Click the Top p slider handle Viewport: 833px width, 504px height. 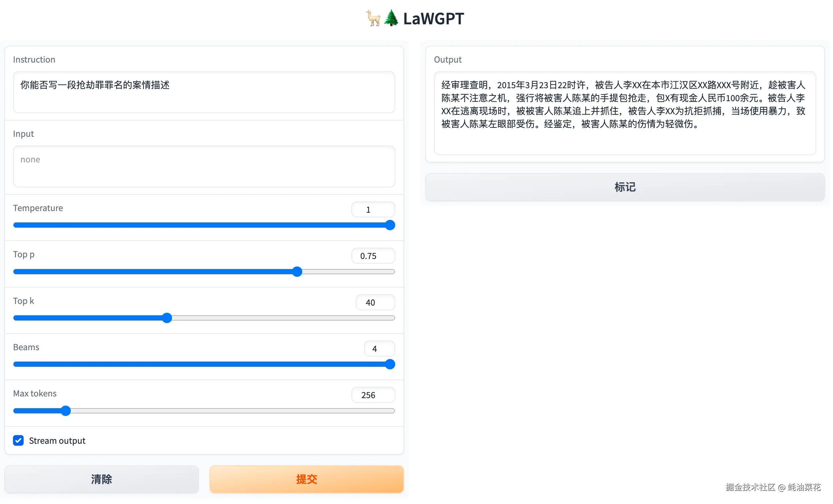[297, 272]
